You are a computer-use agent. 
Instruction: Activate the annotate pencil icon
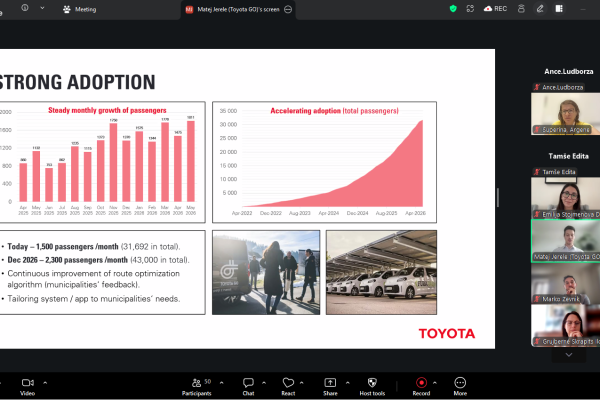pyautogui.click(x=540, y=8)
